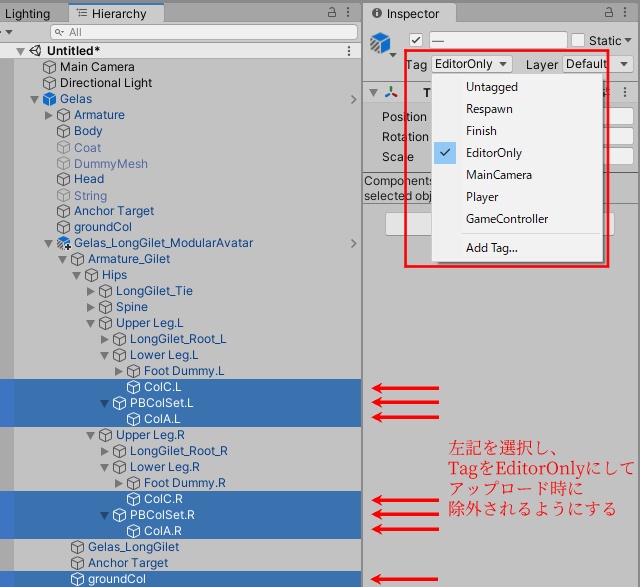
Task: Select the Hierarchy tab
Action: (x=116, y=13)
